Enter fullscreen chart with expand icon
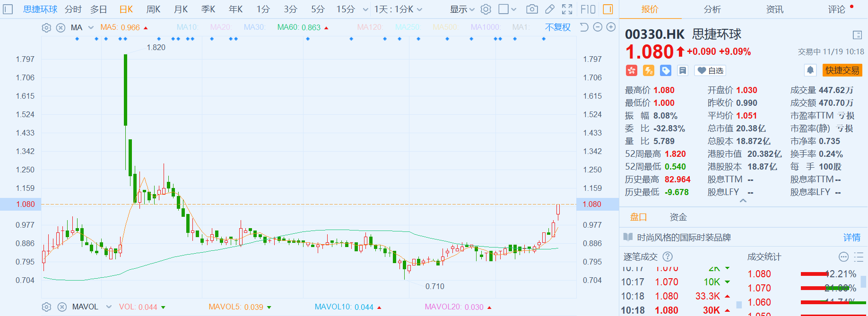868x316 pixels. pyautogui.click(x=567, y=9)
